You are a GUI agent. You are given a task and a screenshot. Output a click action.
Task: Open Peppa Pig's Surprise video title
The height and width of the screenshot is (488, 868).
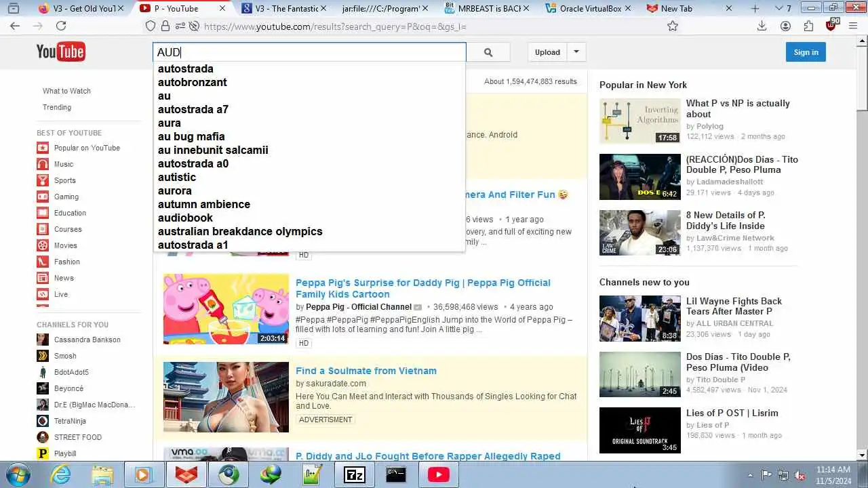tap(423, 288)
